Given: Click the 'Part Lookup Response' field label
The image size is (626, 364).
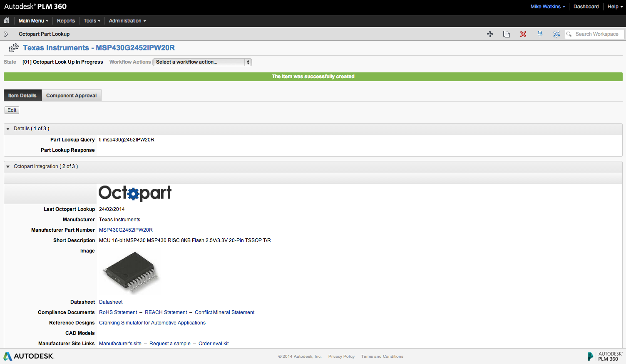Looking at the screenshot, I should coord(68,150).
